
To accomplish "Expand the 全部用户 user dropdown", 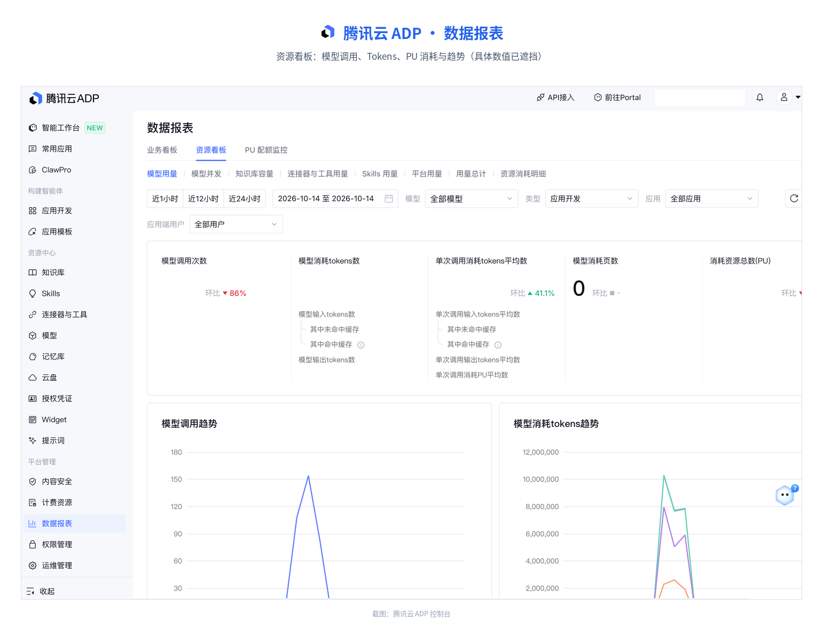I will tap(236, 224).
